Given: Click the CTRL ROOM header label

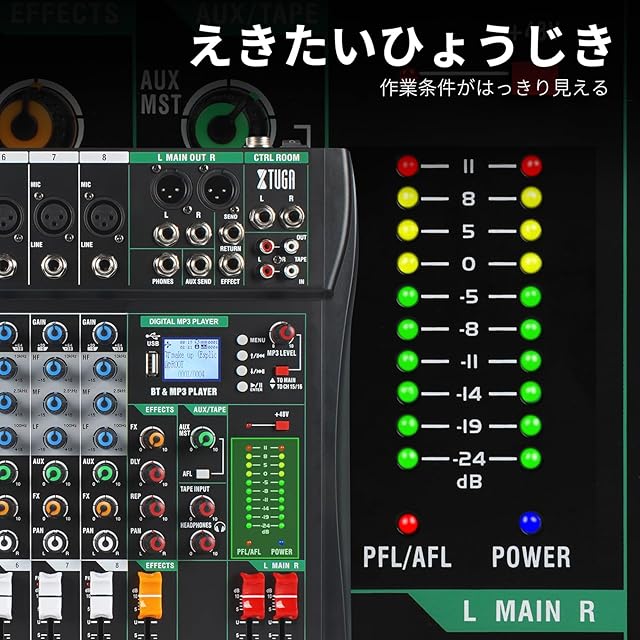Looking at the screenshot, I should click(x=276, y=158).
